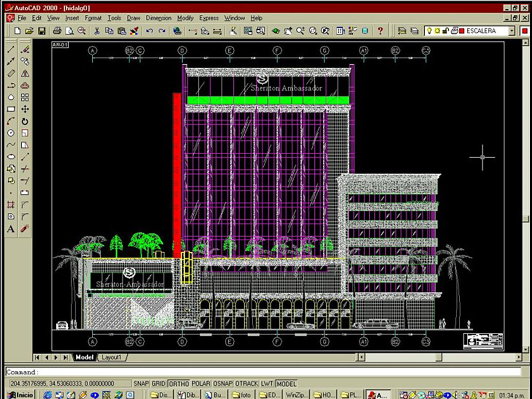Select the Arc tool

(x=11, y=121)
